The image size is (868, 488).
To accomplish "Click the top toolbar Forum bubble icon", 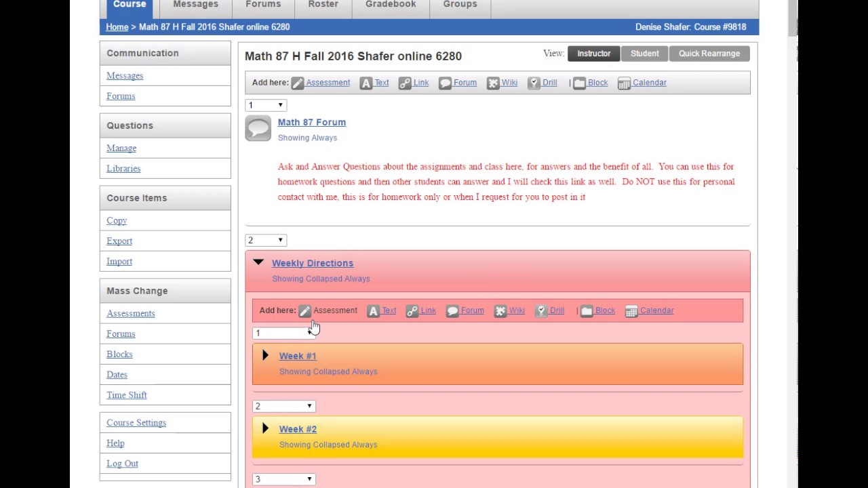I will tap(445, 83).
